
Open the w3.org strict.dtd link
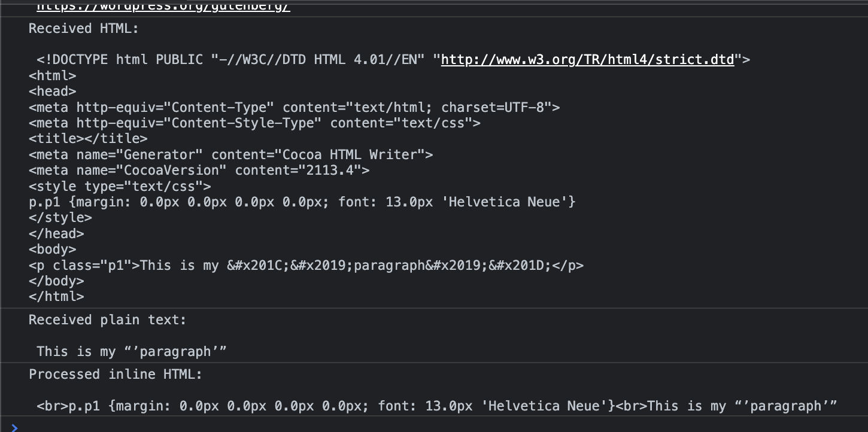[587, 60]
